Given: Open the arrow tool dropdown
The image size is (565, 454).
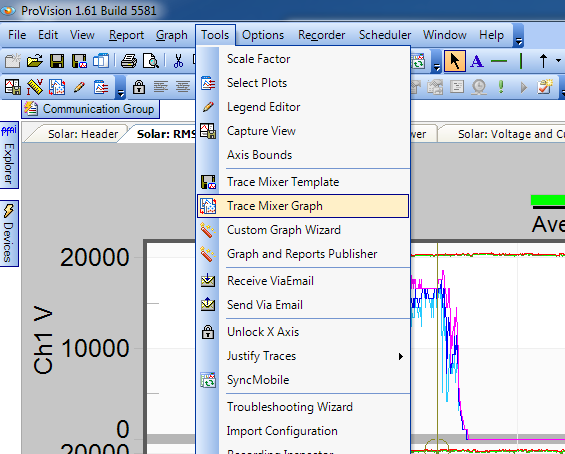Looking at the screenshot, I should [559, 61].
